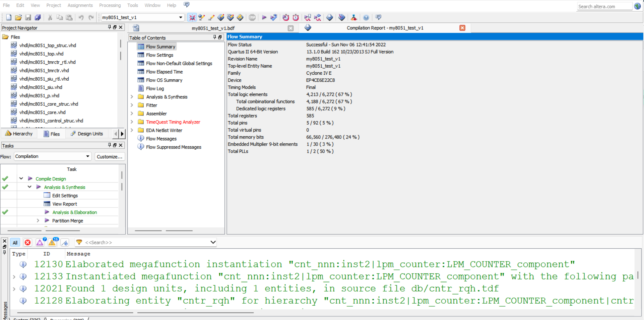Close the Compilation Report tab
Viewport: 644px width, 320px height.
462,28
